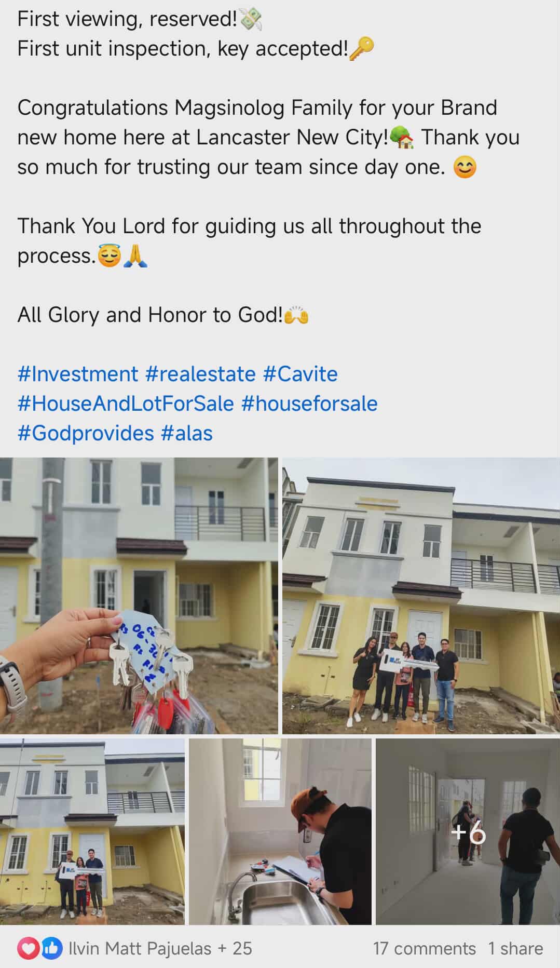View Ilvin Matt Pajuelas + 25 reactions
The width and height of the screenshot is (560, 968).
160,949
